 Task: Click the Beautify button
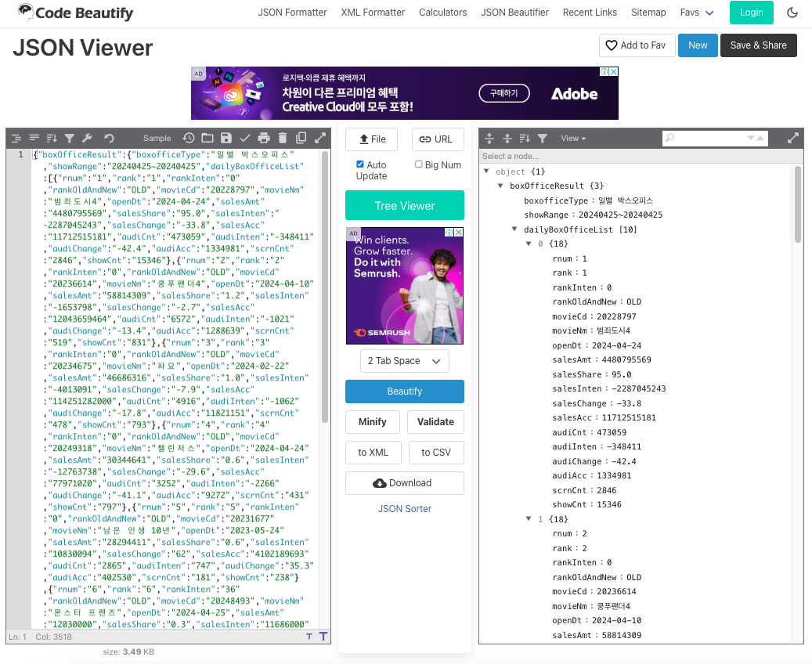coord(405,392)
